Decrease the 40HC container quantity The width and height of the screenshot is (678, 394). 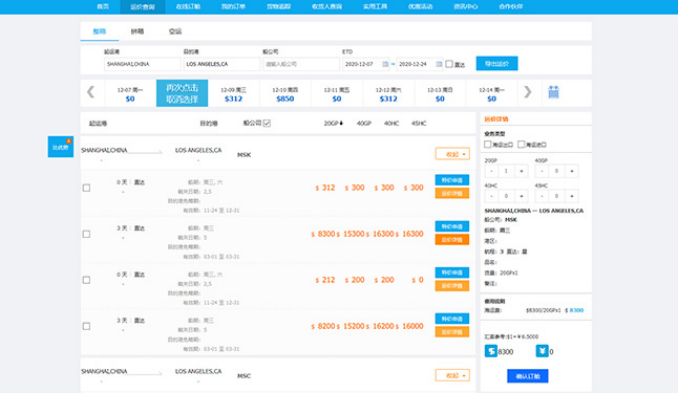coord(491,196)
